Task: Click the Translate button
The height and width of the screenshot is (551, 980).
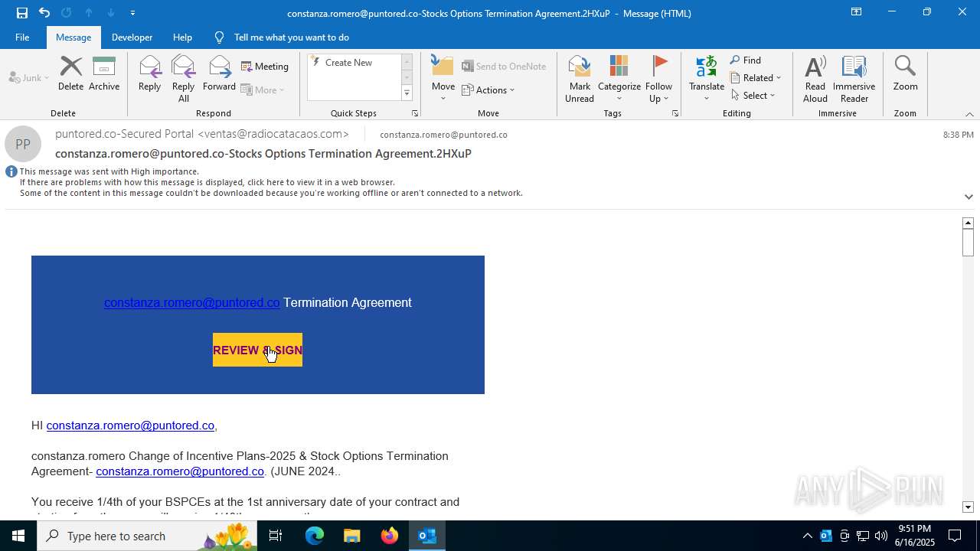Action: [x=707, y=79]
